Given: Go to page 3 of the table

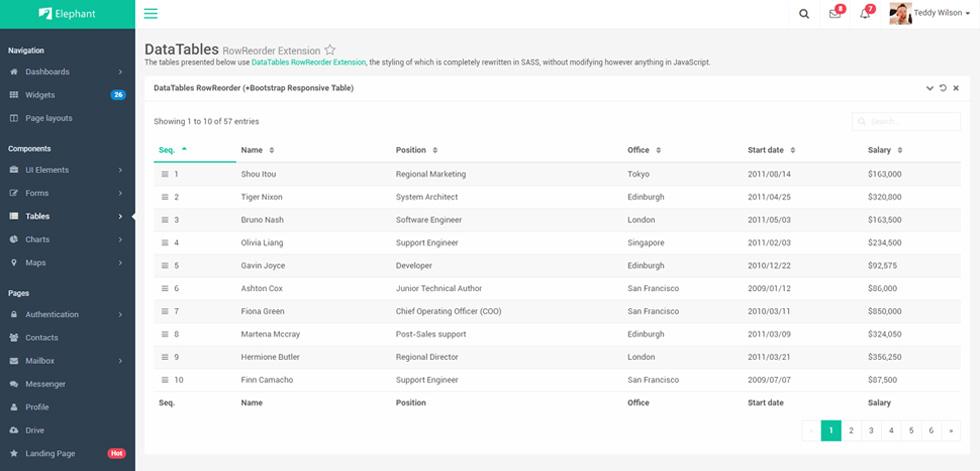Looking at the screenshot, I should pos(871,430).
